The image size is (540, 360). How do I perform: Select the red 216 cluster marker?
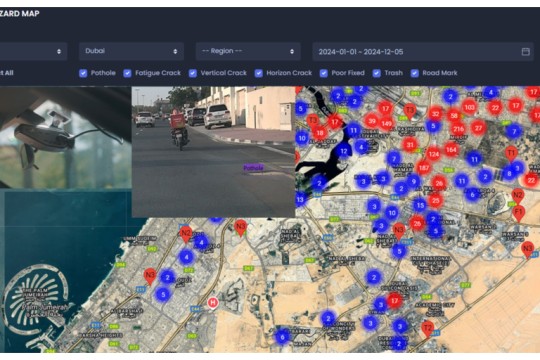point(458,130)
